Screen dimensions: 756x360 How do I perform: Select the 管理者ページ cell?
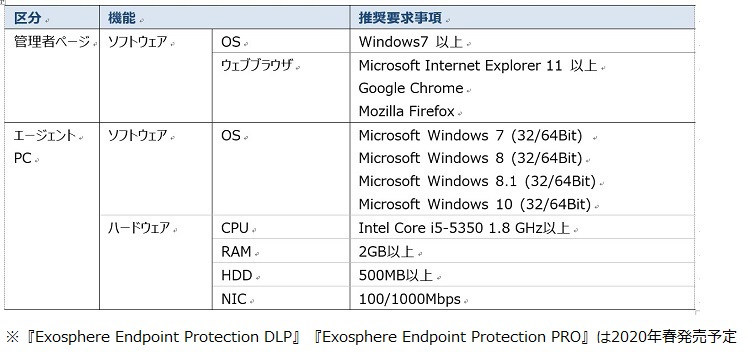(52, 75)
